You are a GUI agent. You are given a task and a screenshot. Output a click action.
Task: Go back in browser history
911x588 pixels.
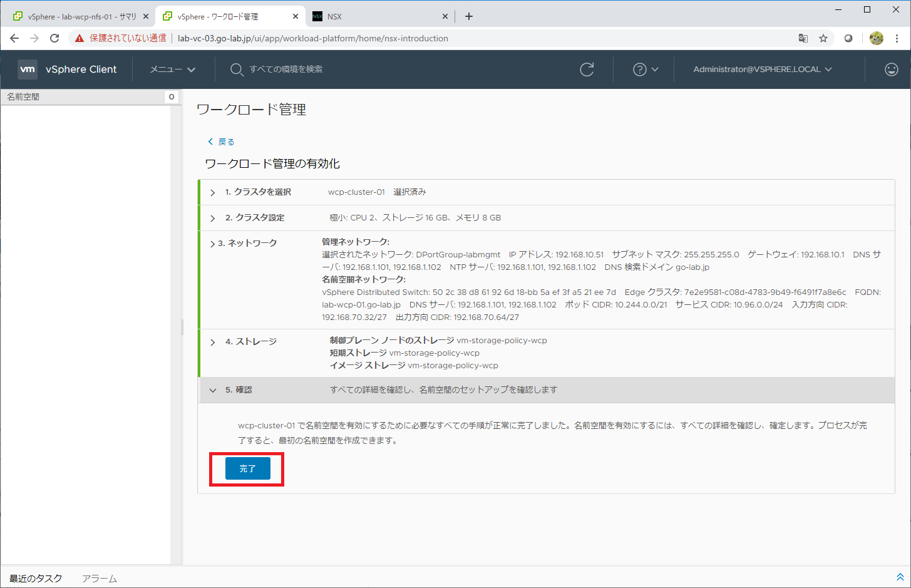click(14, 38)
